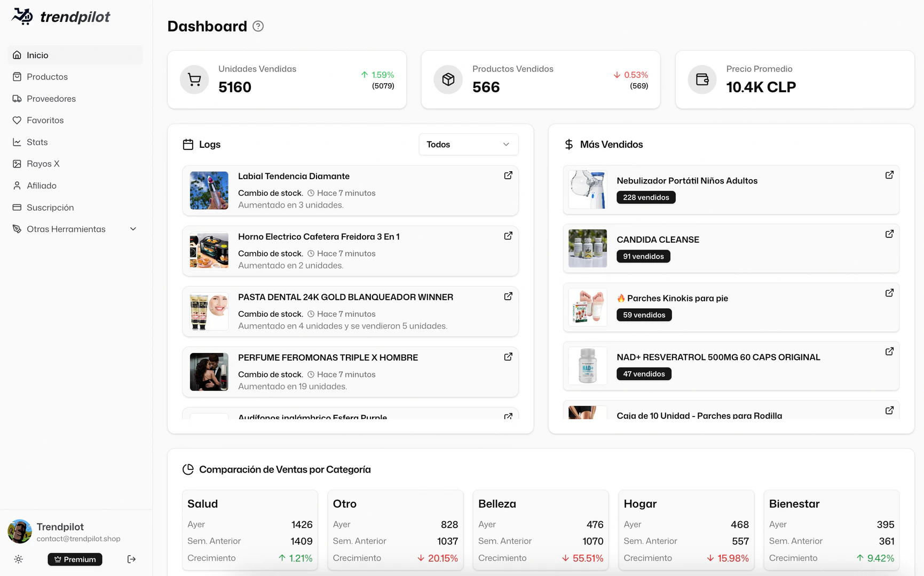924x576 pixels.
Task: Open the Favoritos heart icon
Action: coord(17,120)
